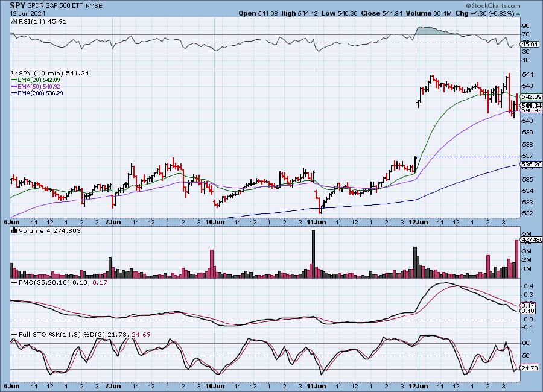Image resolution: width=543 pixels, height=392 pixels.
Task: Click the Volume 60.4M header value
Action: (428, 13)
